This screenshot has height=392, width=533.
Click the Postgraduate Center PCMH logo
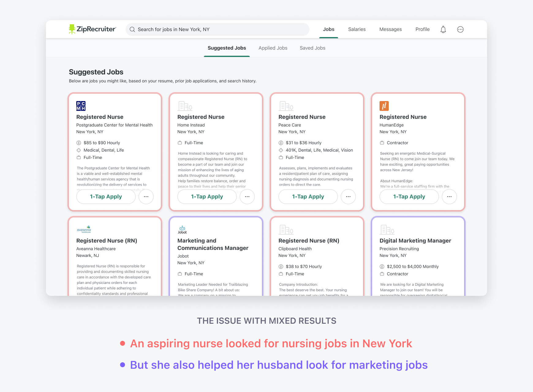pyautogui.click(x=81, y=106)
